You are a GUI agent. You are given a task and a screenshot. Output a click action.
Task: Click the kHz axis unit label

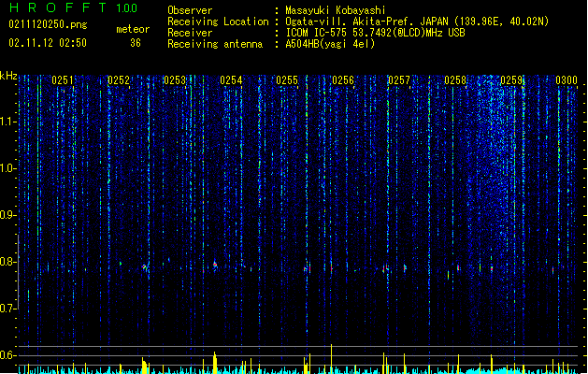click(8, 76)
